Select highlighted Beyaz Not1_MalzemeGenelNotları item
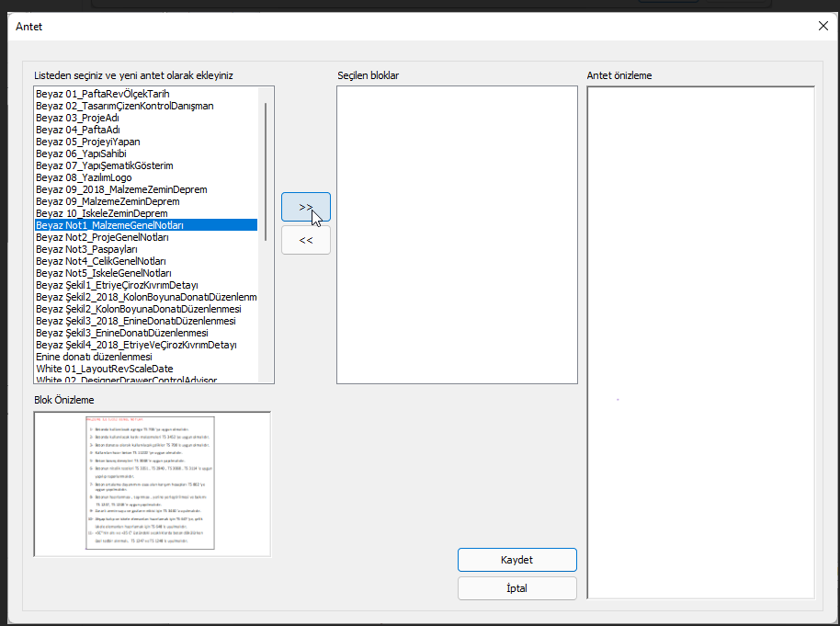 tap(109, 225)
